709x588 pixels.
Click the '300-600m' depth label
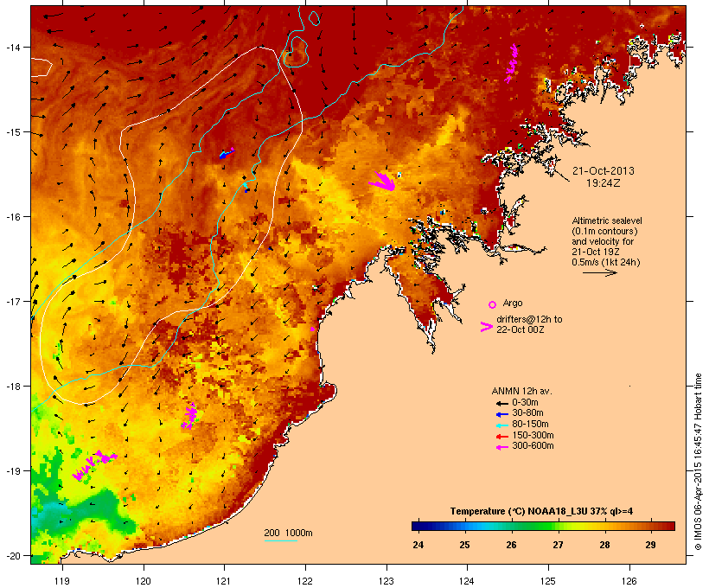(533, 446)
